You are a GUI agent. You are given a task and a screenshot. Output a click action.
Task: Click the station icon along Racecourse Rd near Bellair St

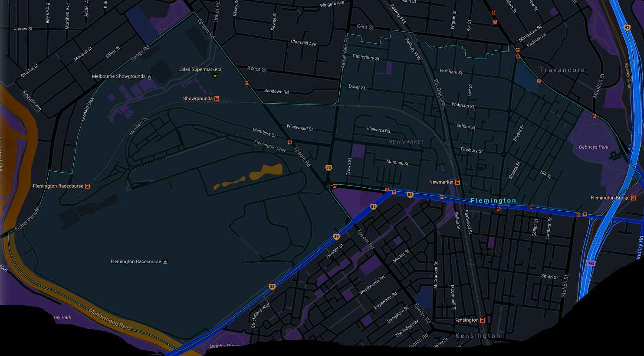coord(442,197)
